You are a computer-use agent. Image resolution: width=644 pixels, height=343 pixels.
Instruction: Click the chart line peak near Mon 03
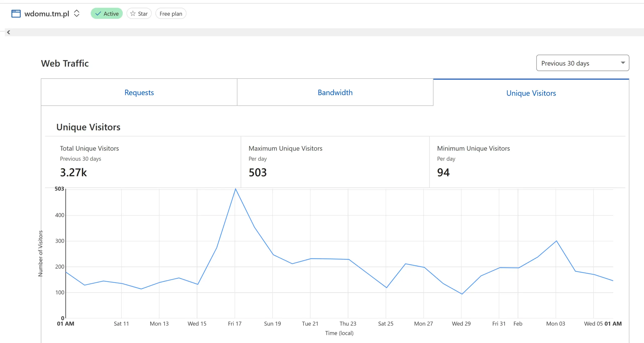[556, 241]
